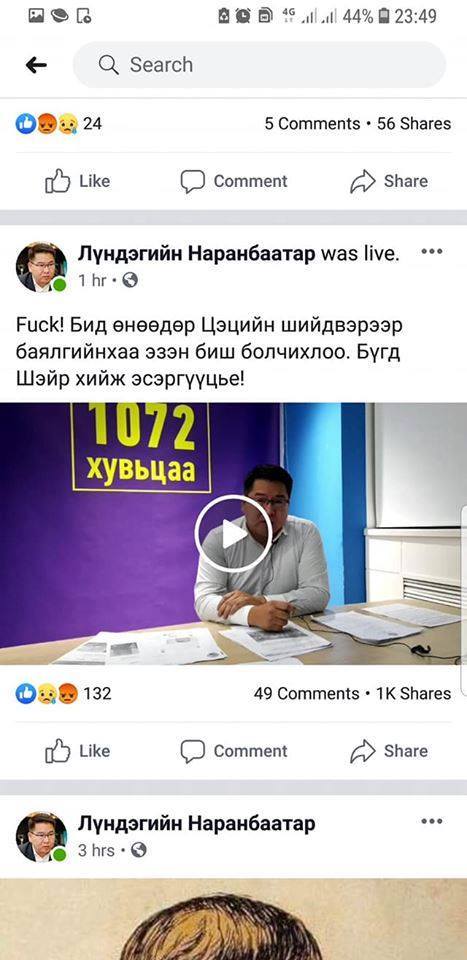Open the 1K Shares link
This screenshot has height=960, width=467.
coord(413,694)
